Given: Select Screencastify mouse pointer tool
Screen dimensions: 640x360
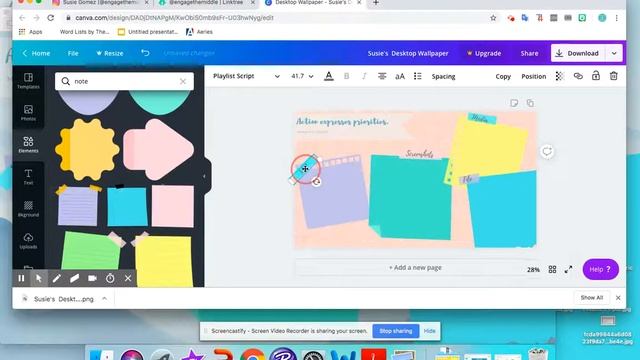Looking at the screenshot, I should pos(39,278).
